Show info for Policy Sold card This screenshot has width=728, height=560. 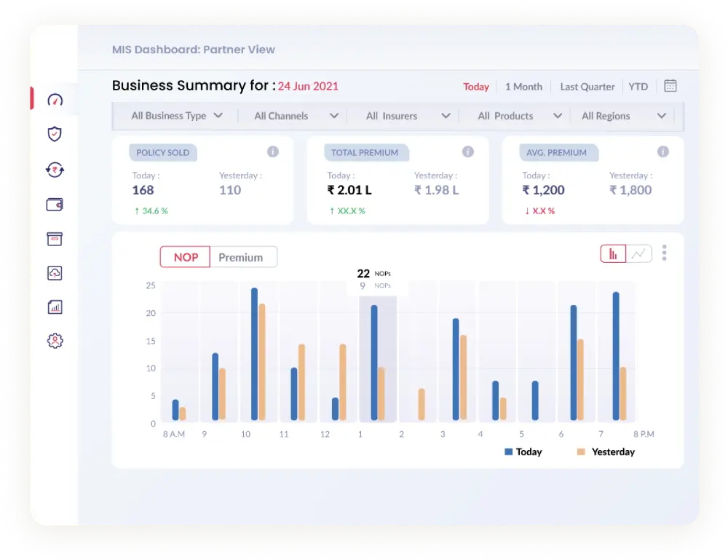(273, 152)
